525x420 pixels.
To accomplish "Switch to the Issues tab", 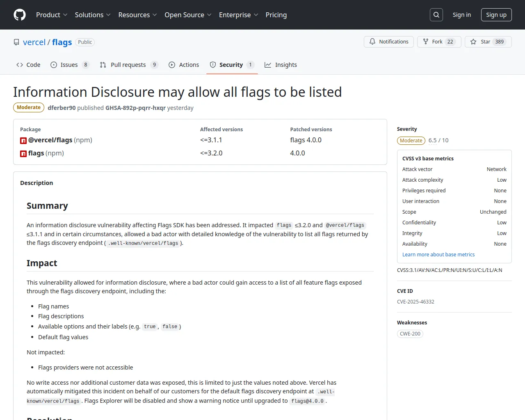I will [x=69, y=65].
